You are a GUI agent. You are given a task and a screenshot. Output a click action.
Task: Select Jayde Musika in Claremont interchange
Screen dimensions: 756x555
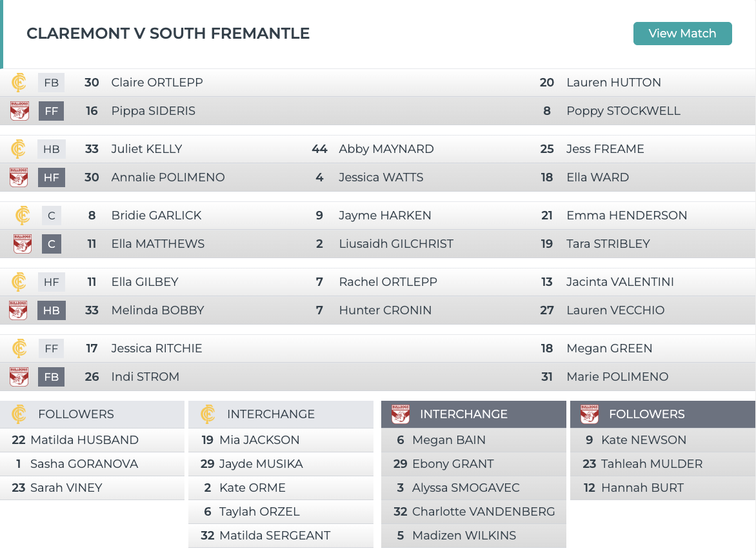[261, 464]
